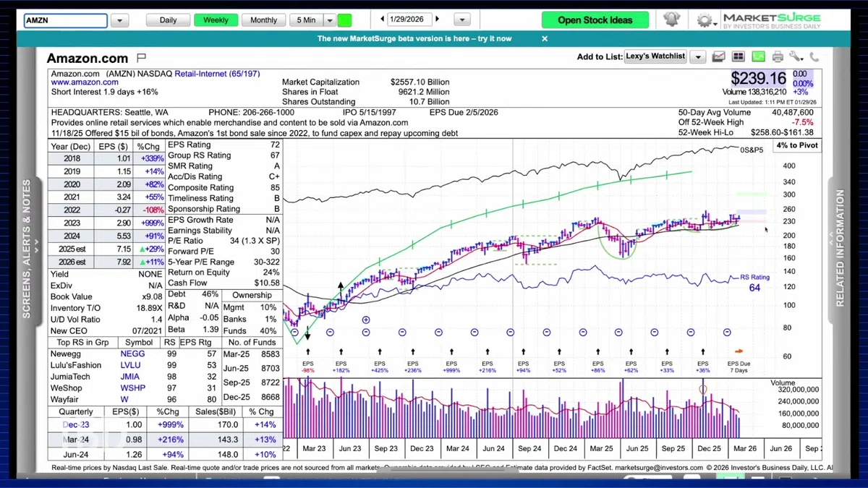Open the Screens, Alerts & Notes side panel
868x488 pixels.
pos(27,249)
